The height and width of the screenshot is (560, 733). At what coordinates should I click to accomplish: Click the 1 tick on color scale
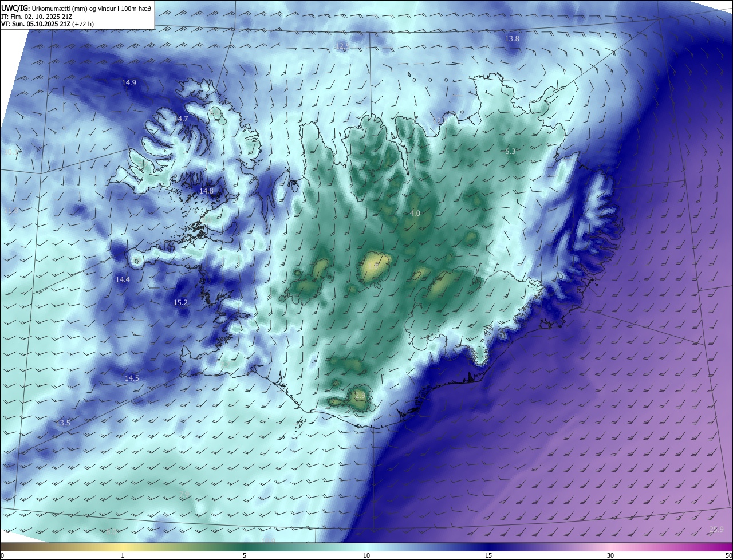(x=123, y=555)
